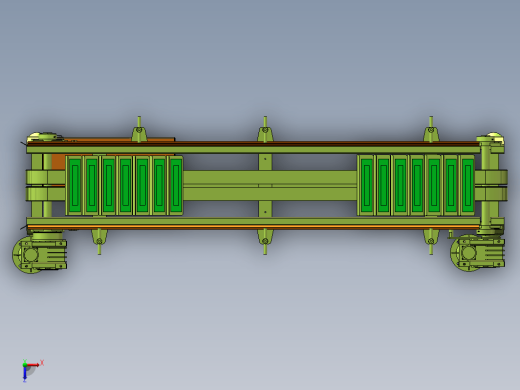Select the bottom middle support bracket
The image size is (520, 390).
(265, 241)
